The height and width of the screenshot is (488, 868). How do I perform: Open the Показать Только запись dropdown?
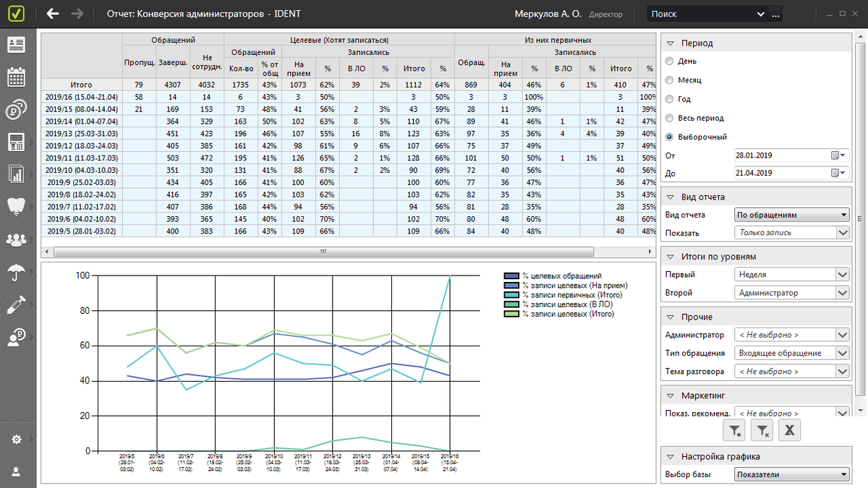pyautogui.click(x=791, y=233)
